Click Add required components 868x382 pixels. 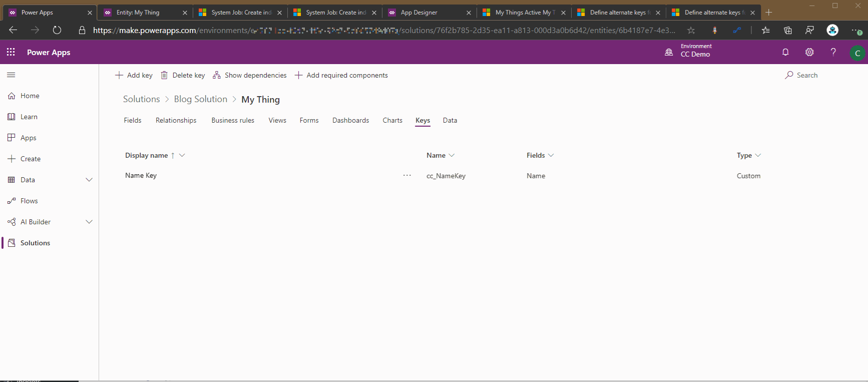[341, 75]
